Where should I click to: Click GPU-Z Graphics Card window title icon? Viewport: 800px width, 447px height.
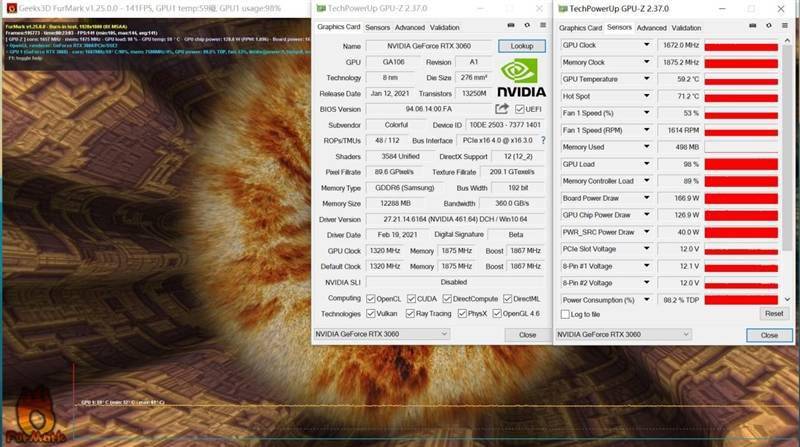[321, 9]
